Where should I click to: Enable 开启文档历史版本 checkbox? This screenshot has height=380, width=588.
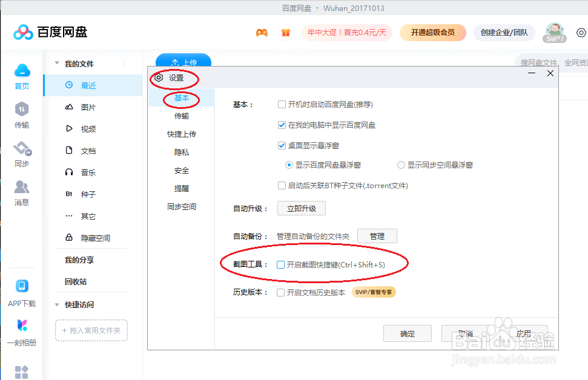point(280,292)
